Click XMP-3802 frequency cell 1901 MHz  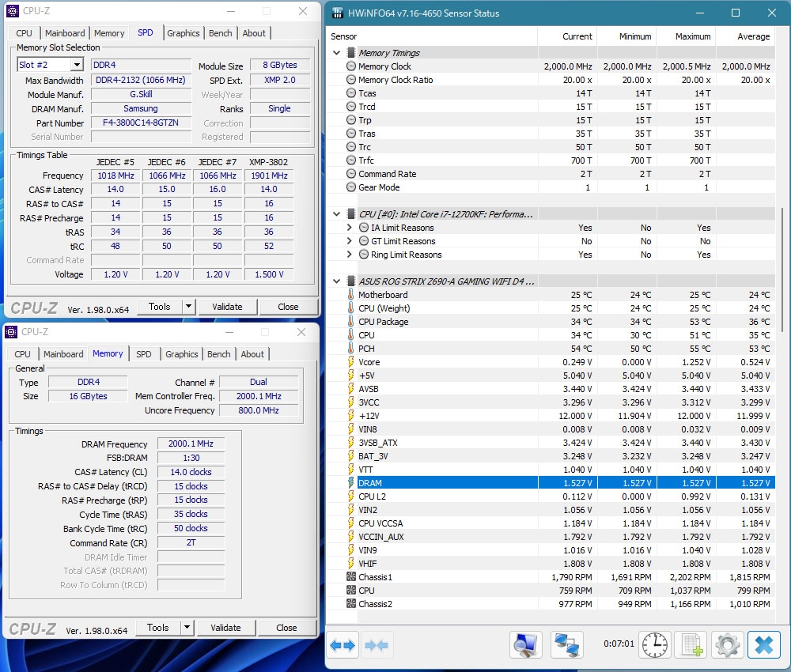point(269,176)
